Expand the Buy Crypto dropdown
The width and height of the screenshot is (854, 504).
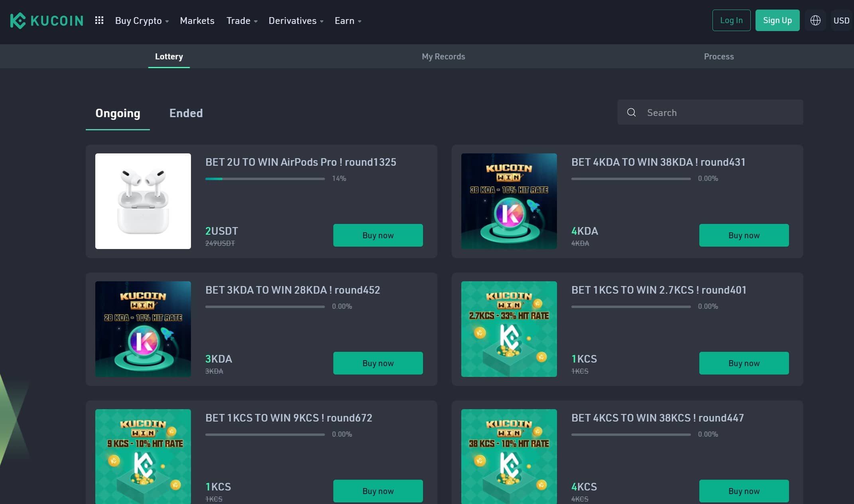coord(142,21)
